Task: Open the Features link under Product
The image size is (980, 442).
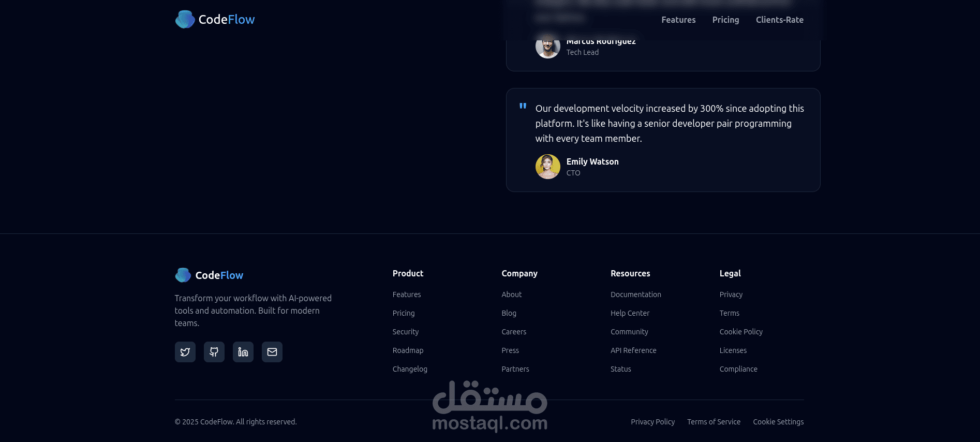Action: (x=407, y=294)
